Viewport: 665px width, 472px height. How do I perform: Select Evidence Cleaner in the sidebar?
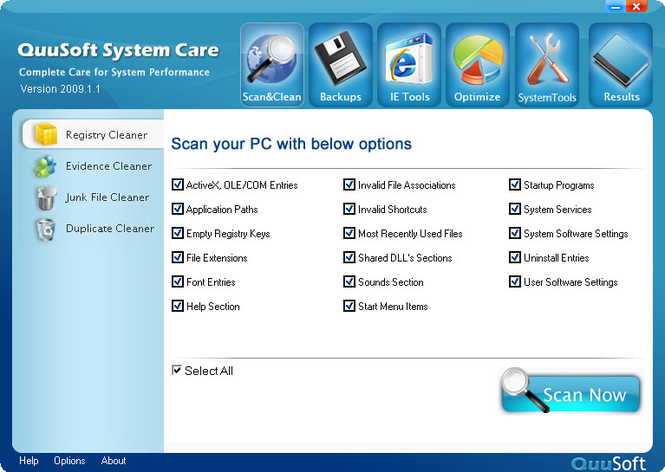point(93,166)
